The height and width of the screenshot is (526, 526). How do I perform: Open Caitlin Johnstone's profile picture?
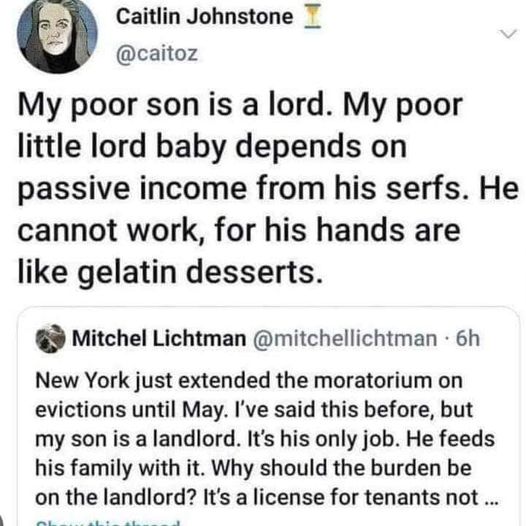coord(57,34)
